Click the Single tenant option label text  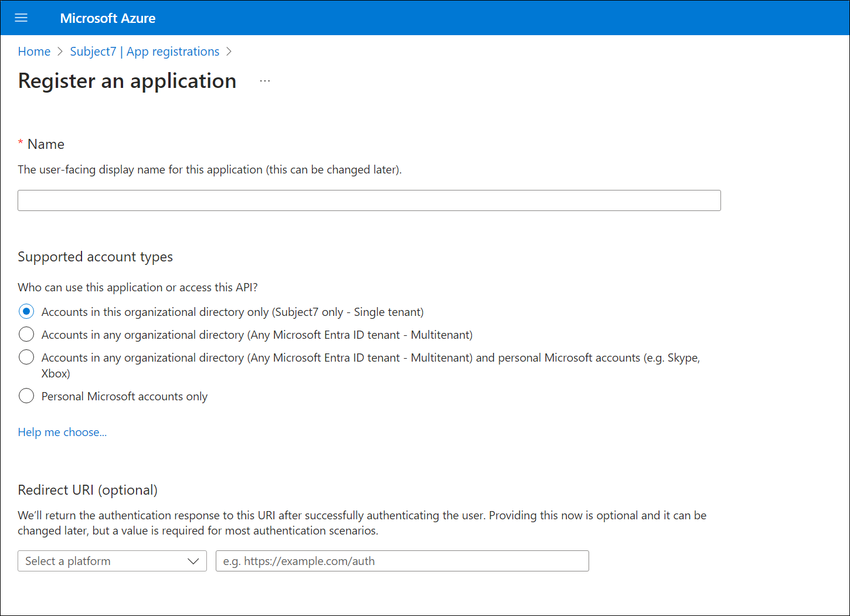[x=232, y=312]
